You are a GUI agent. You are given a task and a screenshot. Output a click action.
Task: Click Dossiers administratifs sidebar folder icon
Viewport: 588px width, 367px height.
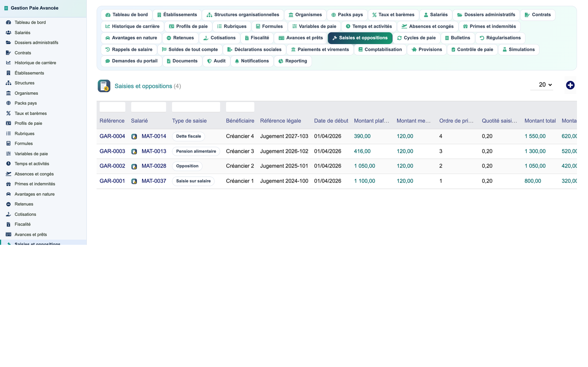pyautogui.click(x=8, y=42)
